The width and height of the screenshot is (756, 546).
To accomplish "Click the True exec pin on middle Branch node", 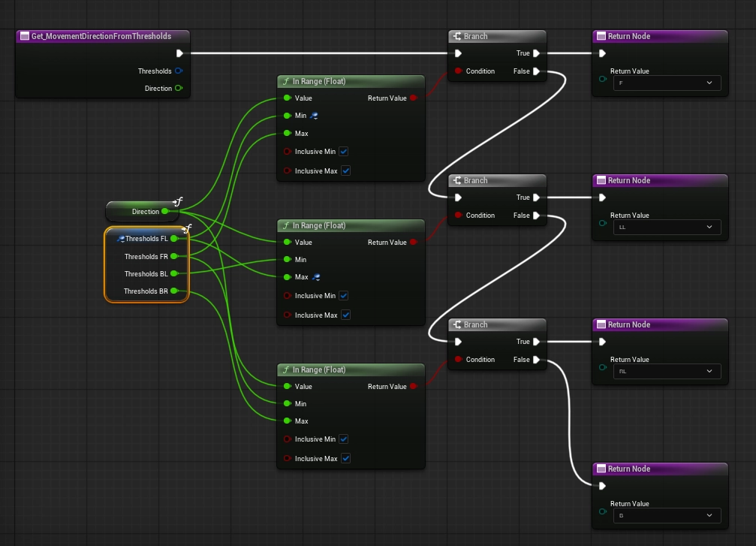I will [536, 198].
